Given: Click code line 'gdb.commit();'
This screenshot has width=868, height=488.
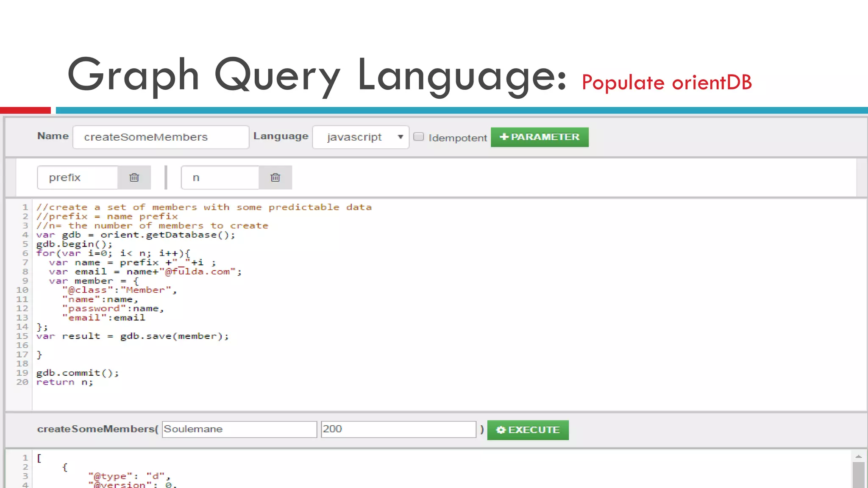Looking at the screenshot, I should pyautogui.click(x=78, y=373).
